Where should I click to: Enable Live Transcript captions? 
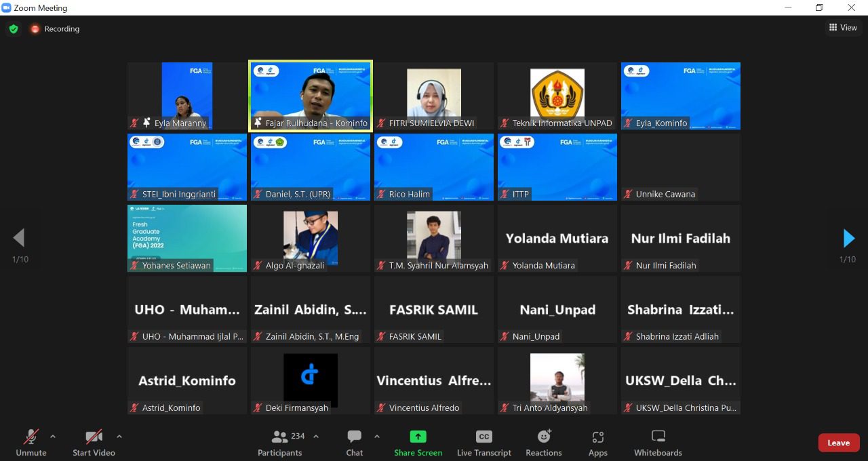click(x=484, y=443)
